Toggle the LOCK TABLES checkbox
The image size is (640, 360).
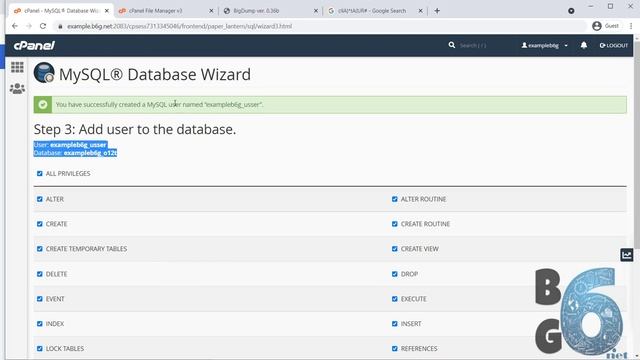[40, 349]
